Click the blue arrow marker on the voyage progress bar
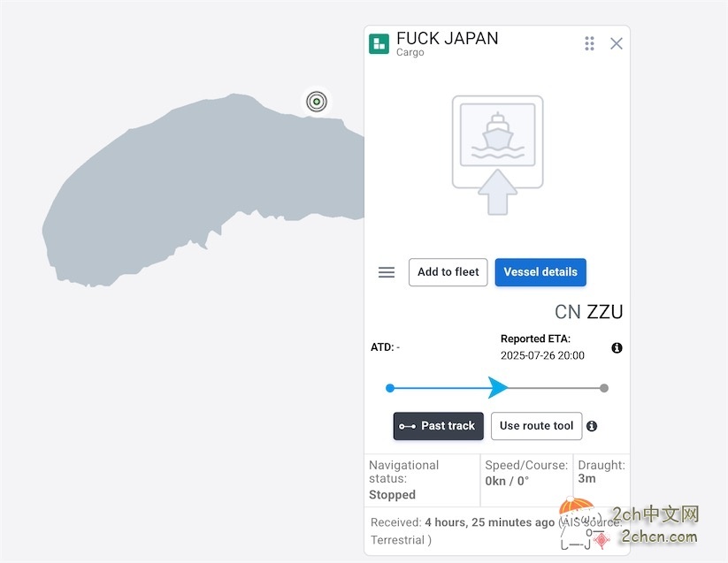Image resolution: width=728 pixels, height=563 pixels. [x=499, y=387]
